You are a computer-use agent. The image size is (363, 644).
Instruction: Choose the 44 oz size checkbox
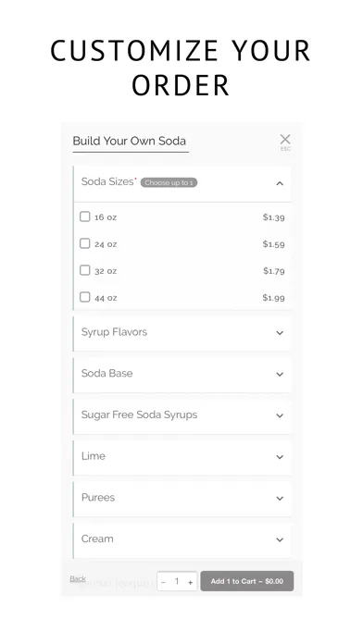pyautogui.click(x=84, y=297)
